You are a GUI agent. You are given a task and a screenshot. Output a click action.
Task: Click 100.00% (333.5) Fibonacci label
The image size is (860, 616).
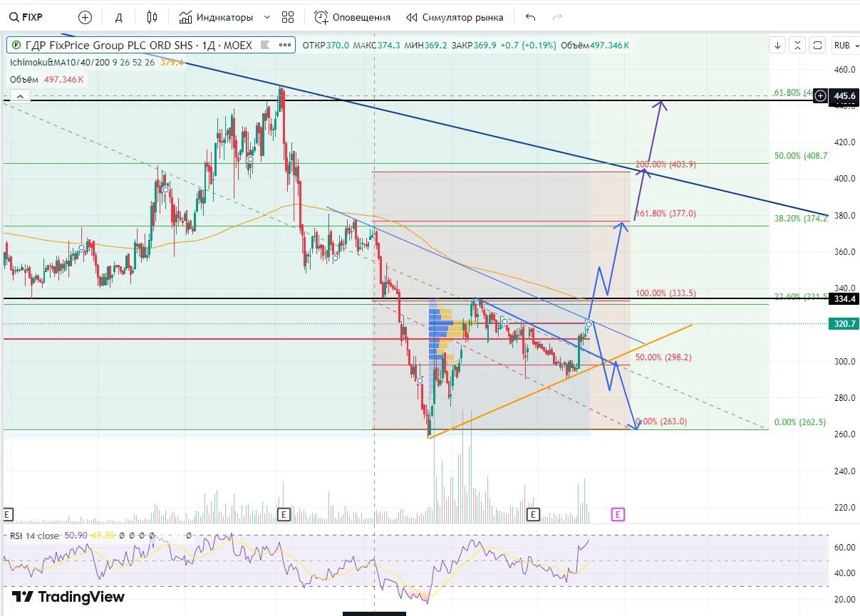tap(665, 293)
